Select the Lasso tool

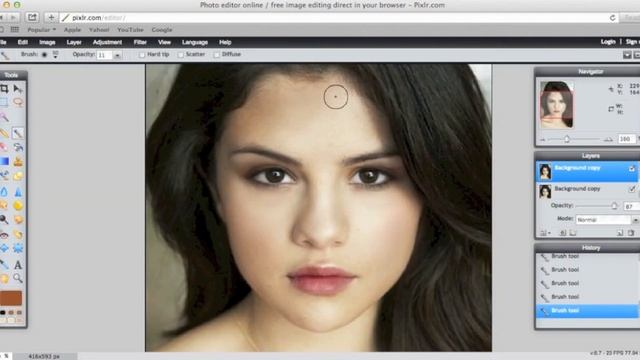click(18, 102)
